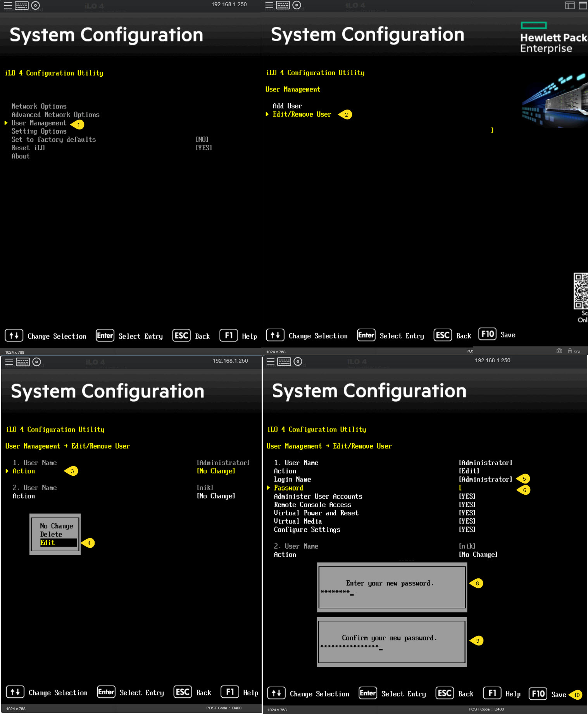Click arrow keys icon in main menu console
Screen dimensions: 588x714
14,335
